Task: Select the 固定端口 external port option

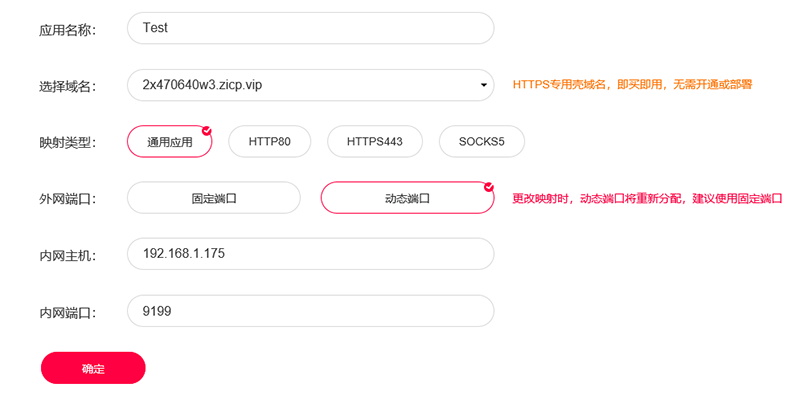Action: (x=213, y=198)
